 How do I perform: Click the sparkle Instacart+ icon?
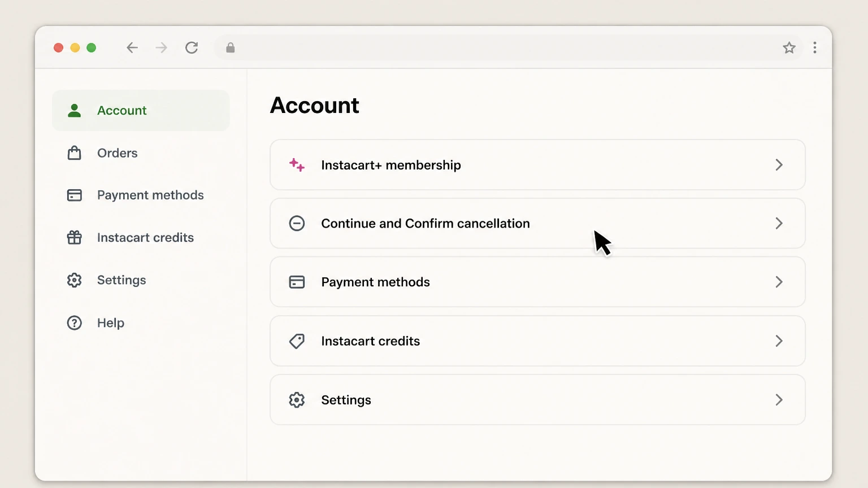pos(297,165)
